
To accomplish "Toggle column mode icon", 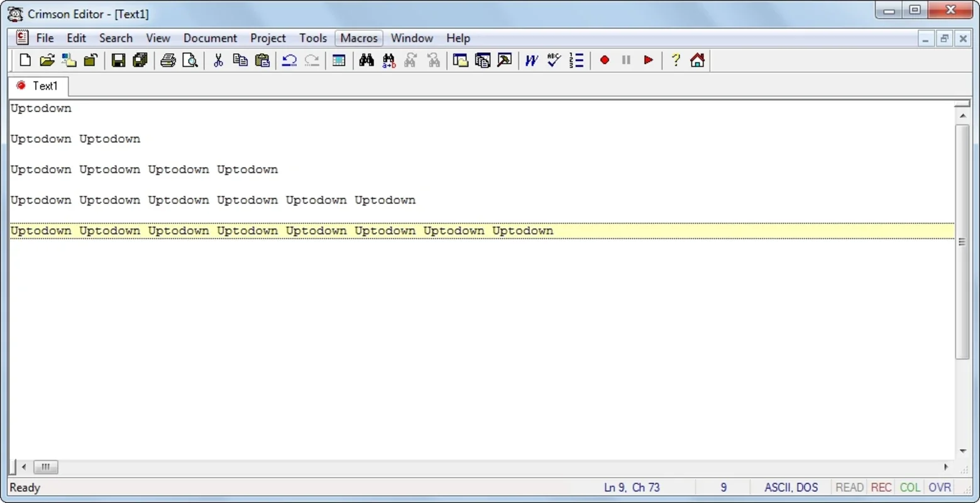I will pos(339,60).
